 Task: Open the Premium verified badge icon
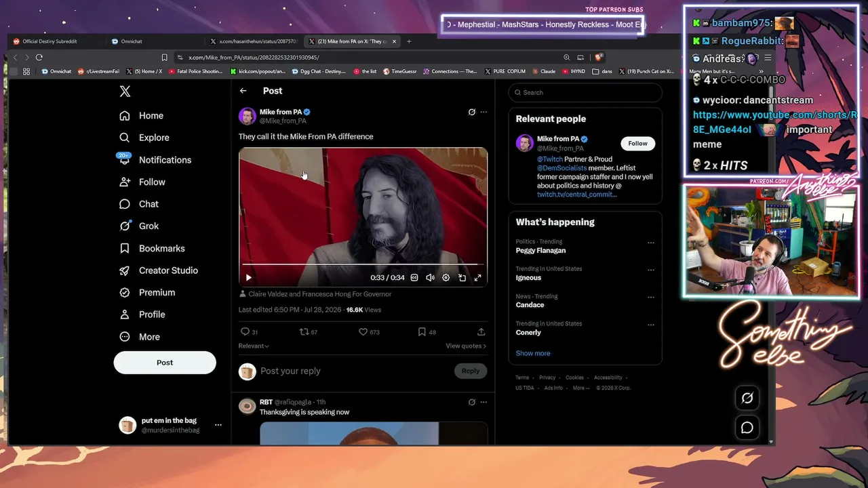(125, 293)
